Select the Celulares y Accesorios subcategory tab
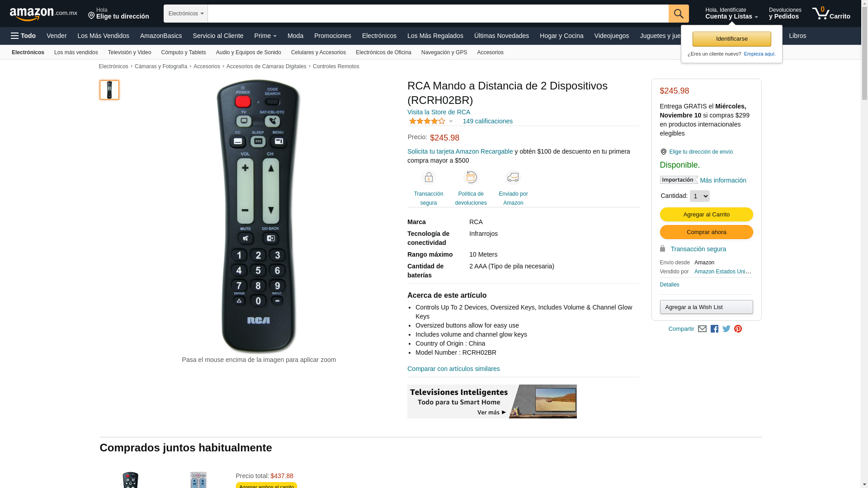Screen dimensions: 868x488 click(x=318, y=52)
